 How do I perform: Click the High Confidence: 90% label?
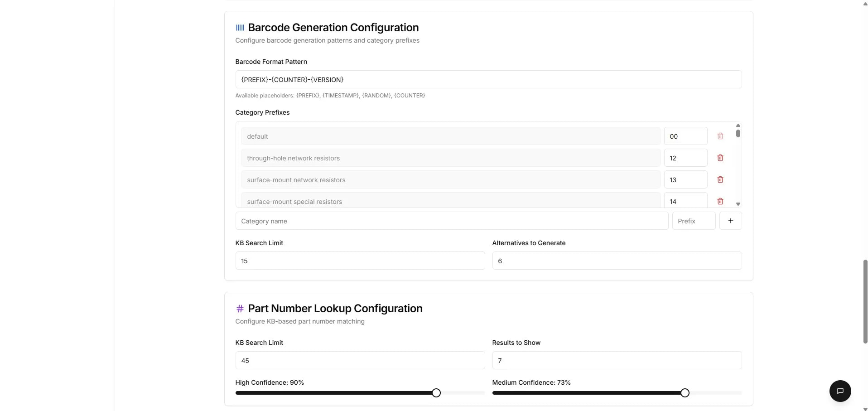coord(270,382)
